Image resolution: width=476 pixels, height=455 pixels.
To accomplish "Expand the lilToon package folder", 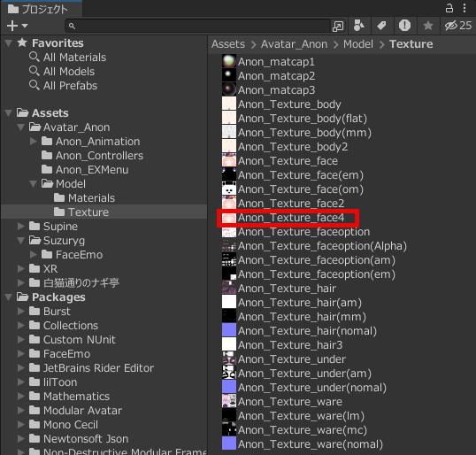I will pyautogui.click(x=21, y=382).
